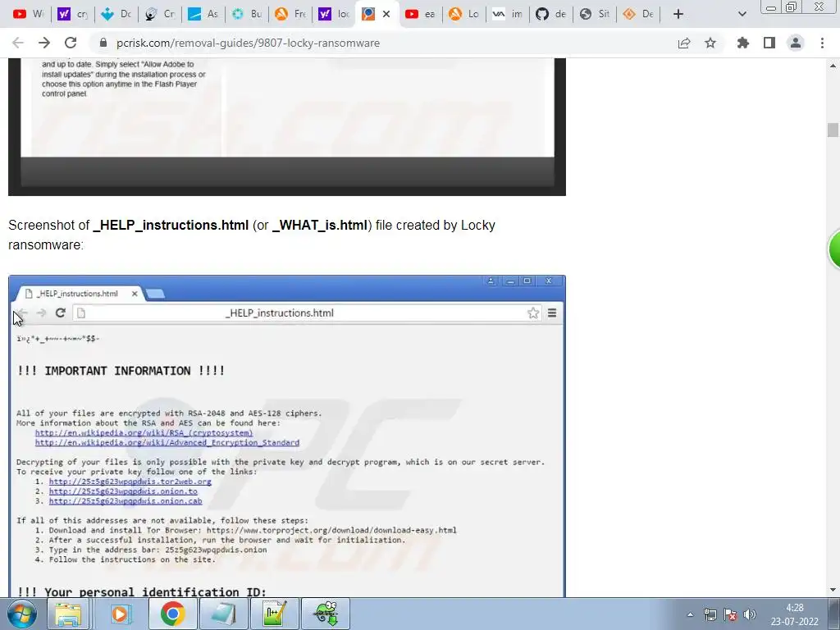View site security lock information

[103, 43]
